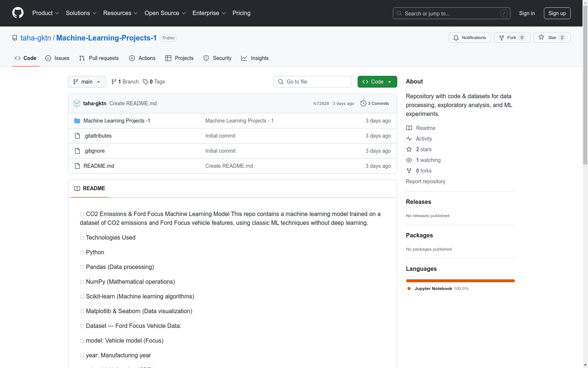The image size is (588, 368).
Task: Click the file icon beside .gitignore
Action: pos(77,151)
